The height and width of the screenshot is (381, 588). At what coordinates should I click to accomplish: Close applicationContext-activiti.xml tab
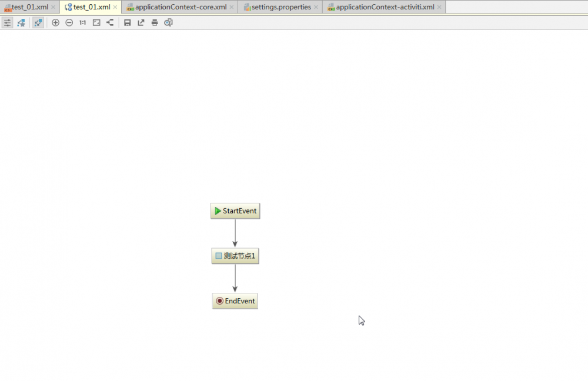(439, 7)
